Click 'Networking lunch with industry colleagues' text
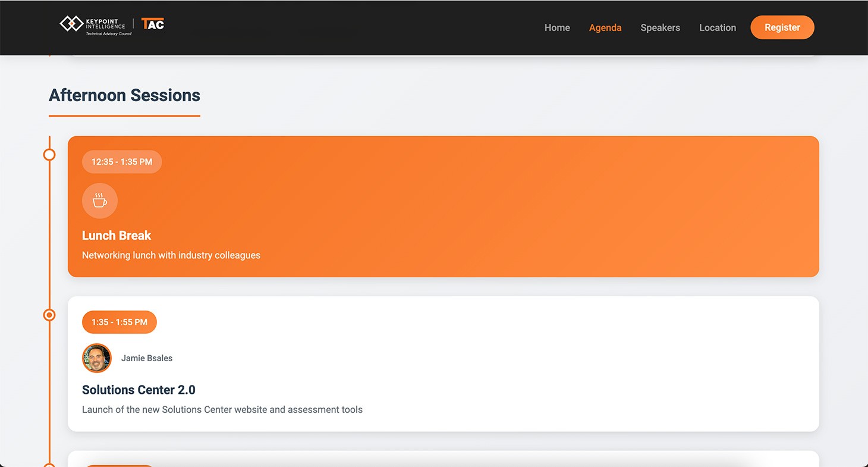868x467 pixels. tap(171, 255)
